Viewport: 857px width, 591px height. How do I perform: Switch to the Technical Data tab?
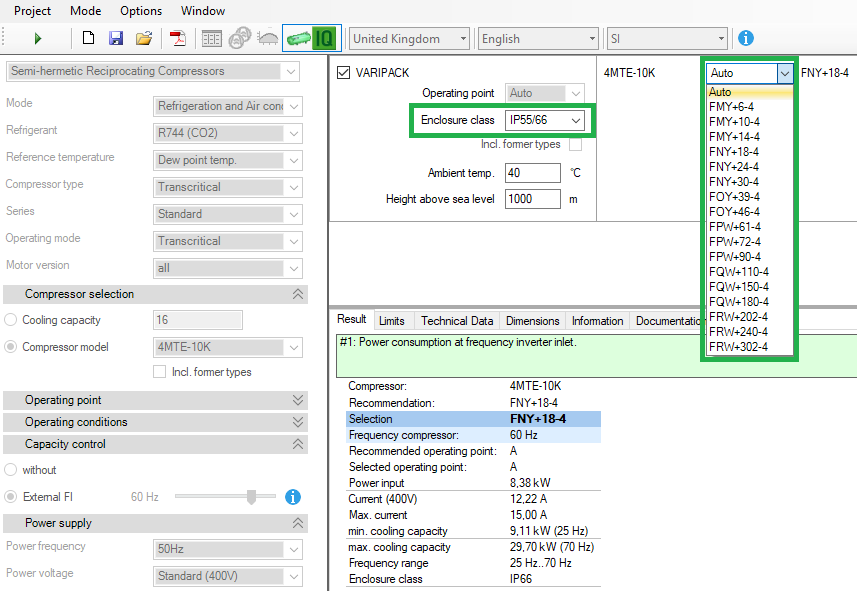click(x=456, y=320)
